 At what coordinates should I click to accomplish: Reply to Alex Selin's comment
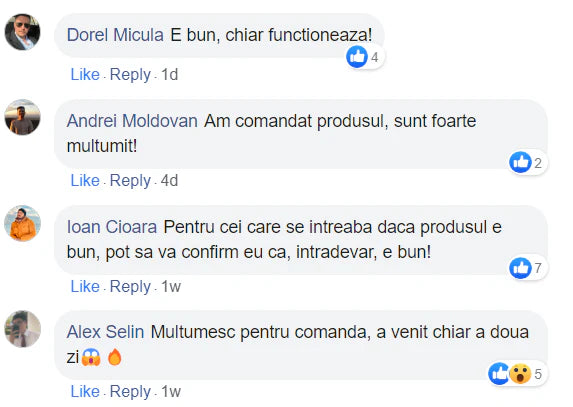pos(130,392)
